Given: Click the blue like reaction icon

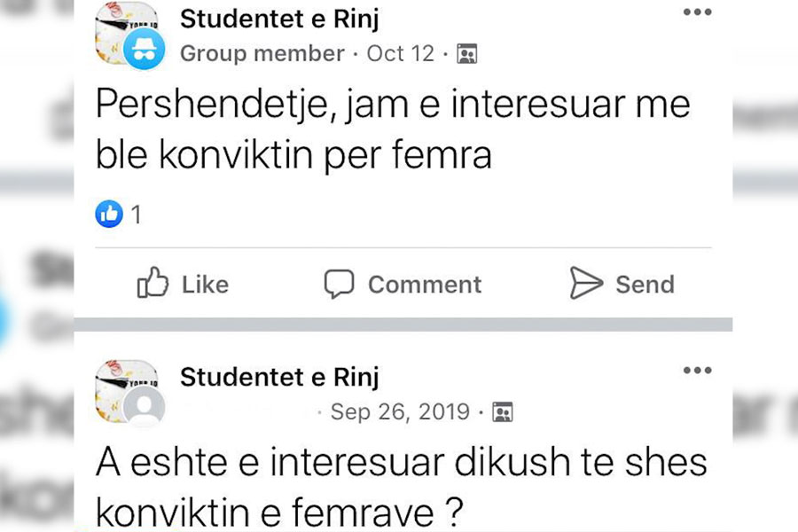Looking at the screenshot, I should click(x=109, y=214).
